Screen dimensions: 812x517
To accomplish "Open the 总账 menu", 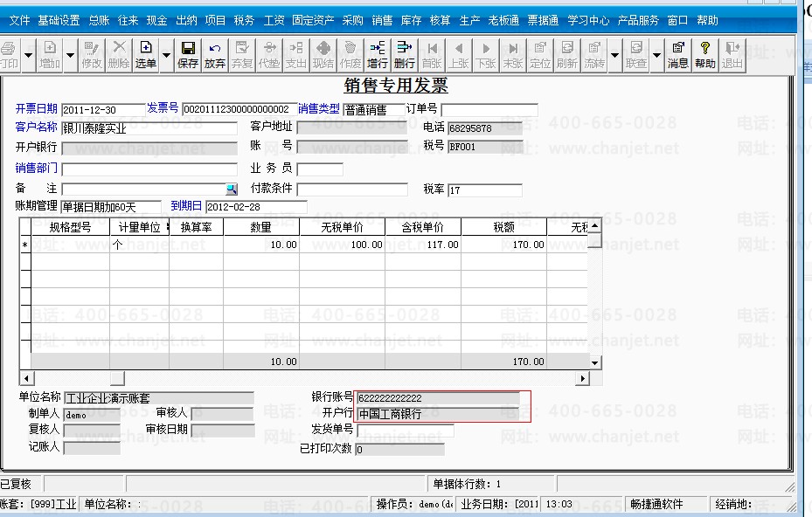I will (99, 20).
